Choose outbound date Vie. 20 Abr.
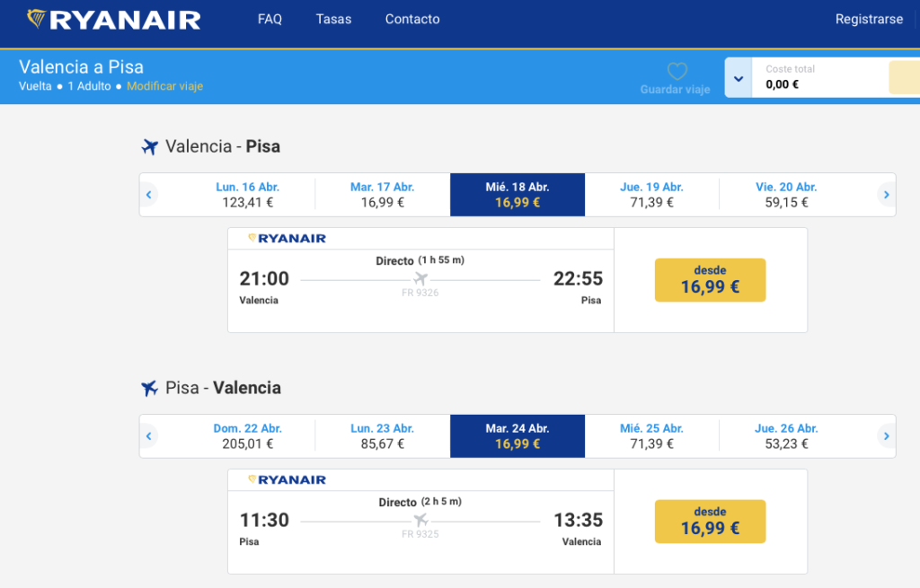The height and width of the screenshot is (588, 920). click(x=786, y=195)
